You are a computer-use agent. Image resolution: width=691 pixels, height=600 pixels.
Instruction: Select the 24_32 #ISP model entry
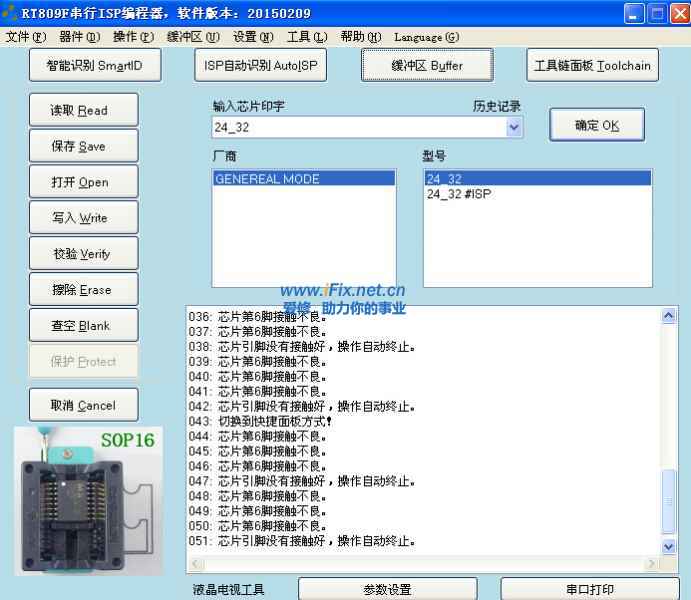point(537,193)
